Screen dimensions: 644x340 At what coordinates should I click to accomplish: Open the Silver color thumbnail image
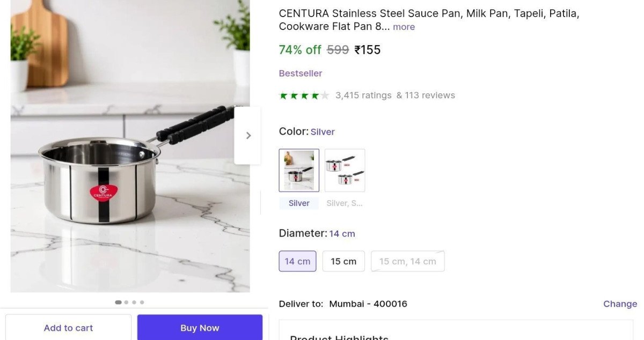pos(298,170)
